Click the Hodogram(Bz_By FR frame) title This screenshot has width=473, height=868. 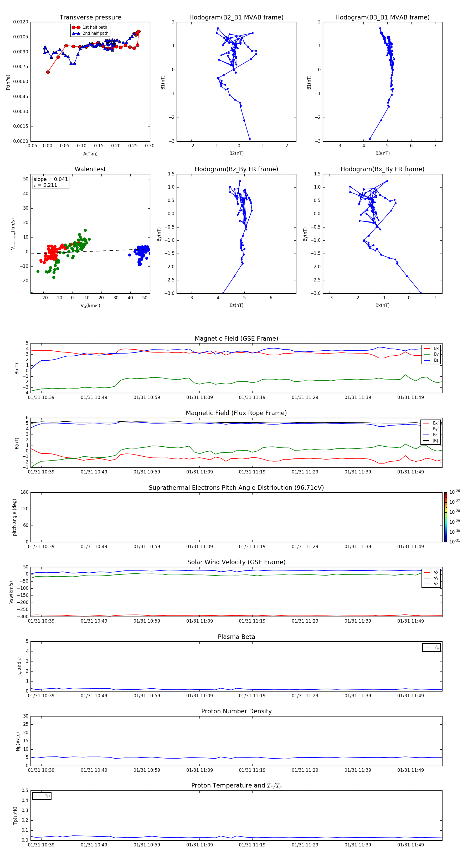[x=236, y=169]
